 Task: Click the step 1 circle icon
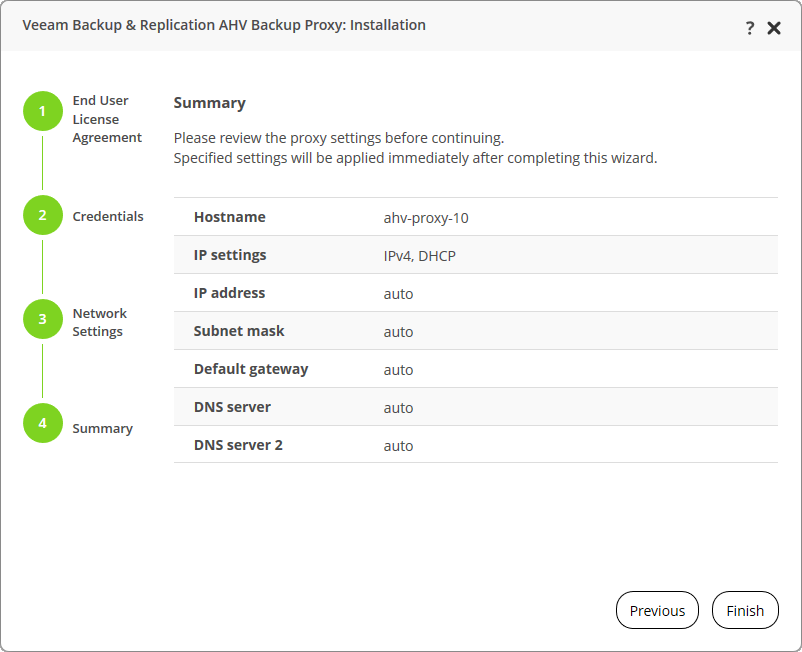(43, 111)
